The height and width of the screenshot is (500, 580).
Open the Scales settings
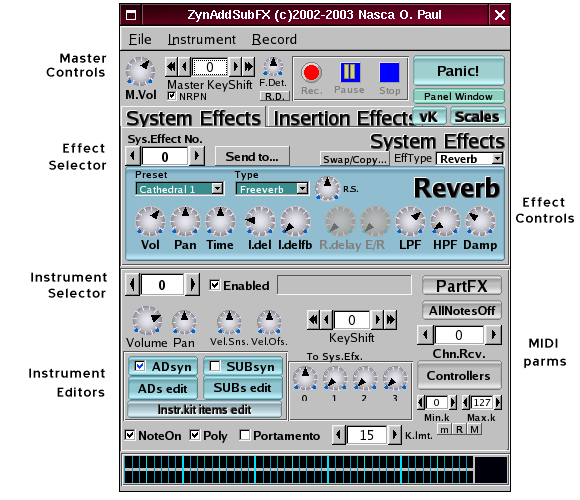(x=477, y=116)
